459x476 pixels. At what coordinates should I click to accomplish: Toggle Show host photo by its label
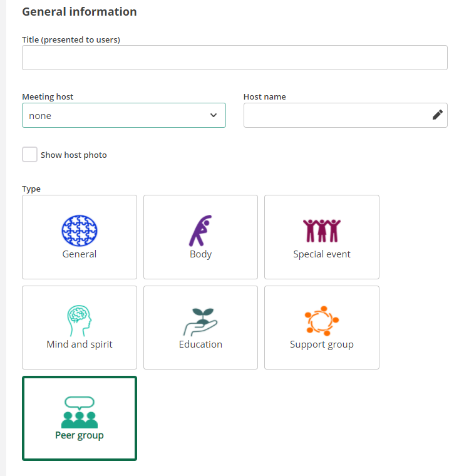(x=74, y=155)
